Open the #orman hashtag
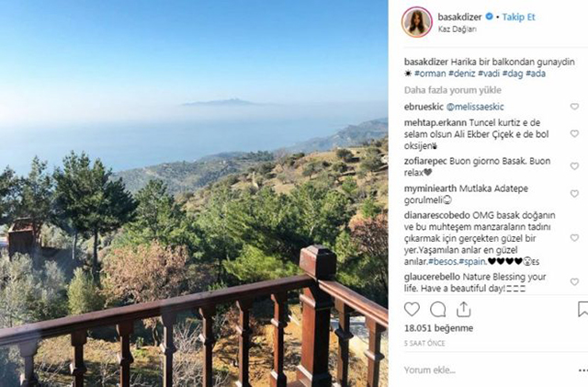This screenshot has width=588, height=387. [430, 74]
